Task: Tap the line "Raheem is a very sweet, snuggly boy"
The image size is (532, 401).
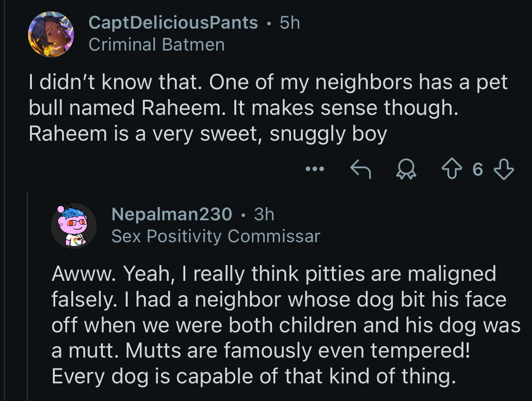Action: (x=208, y=134)
